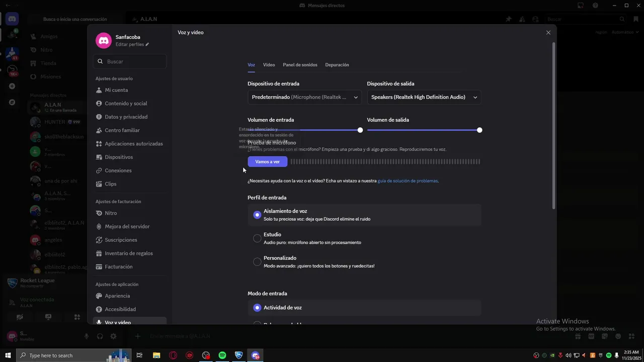Screen dimensions: 644x362
Task: Open File Explorer from taskbar
Action: coord(156,355)
